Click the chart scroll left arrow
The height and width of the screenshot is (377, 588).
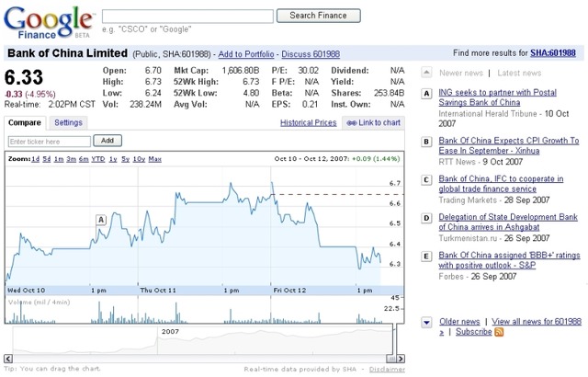click(x=8, y=359)
